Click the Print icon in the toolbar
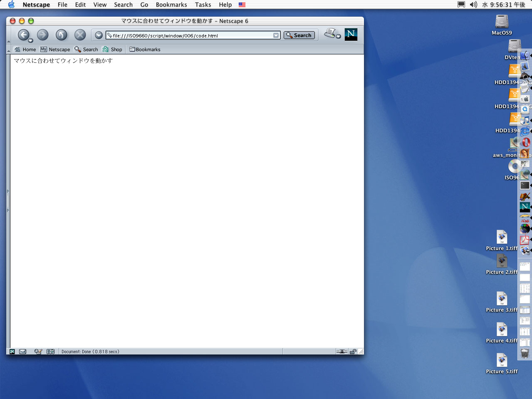Screen dimensions: 532x399 tap(331, 33)
